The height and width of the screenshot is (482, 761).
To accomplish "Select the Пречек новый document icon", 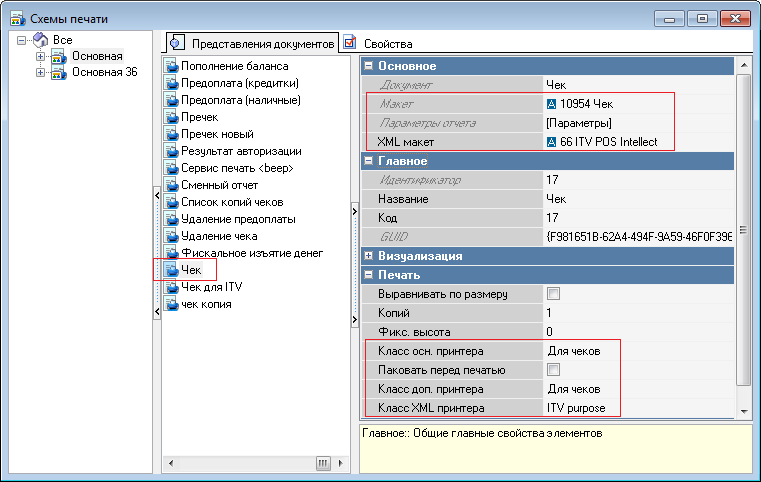I will pyautogui.click(x=171, y=134).
